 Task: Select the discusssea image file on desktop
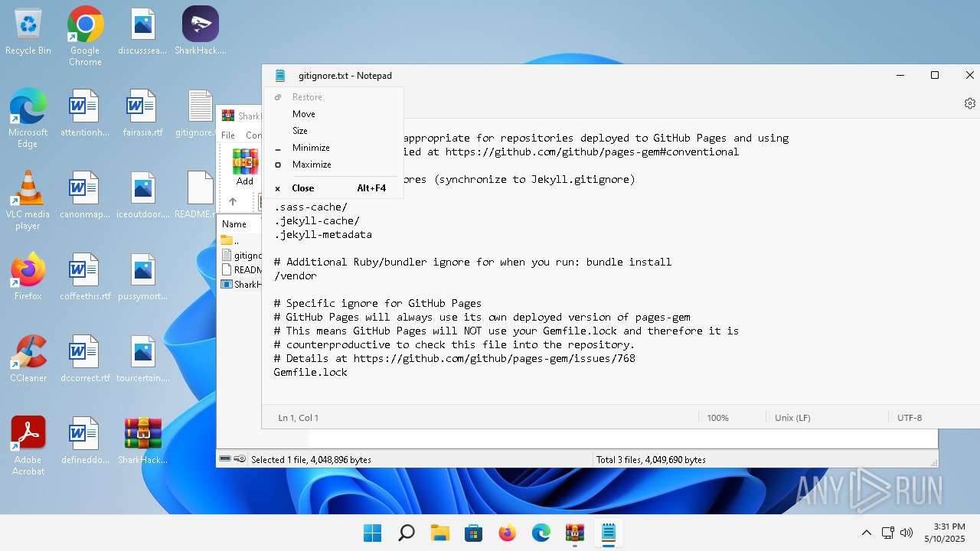coord(142,32)
